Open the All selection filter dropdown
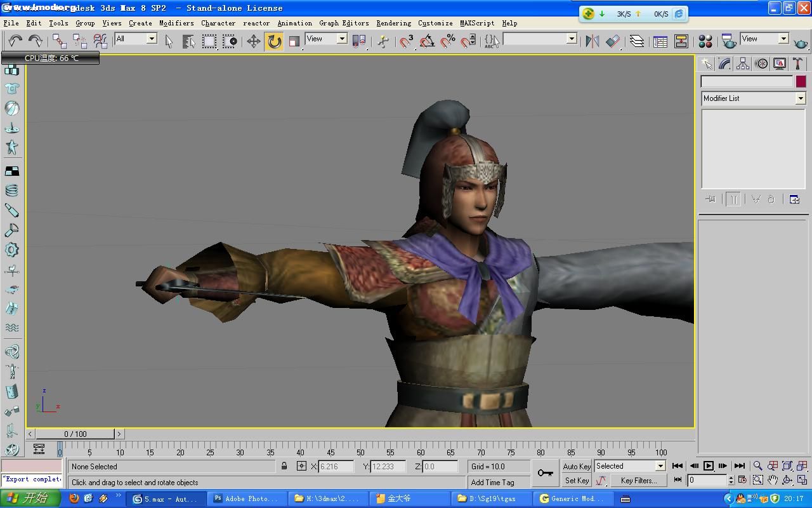Image resolution: width=812 pixels, height=508 pixels. 152,39
